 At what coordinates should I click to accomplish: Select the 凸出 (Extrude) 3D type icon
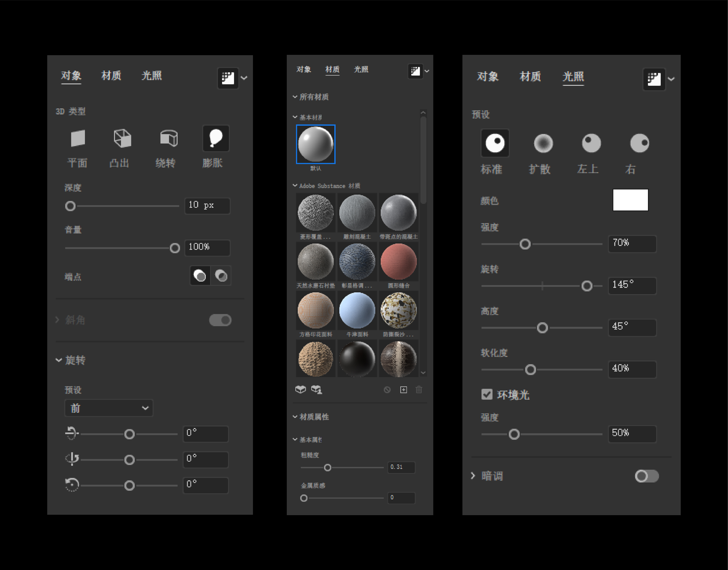coord(122,138)
